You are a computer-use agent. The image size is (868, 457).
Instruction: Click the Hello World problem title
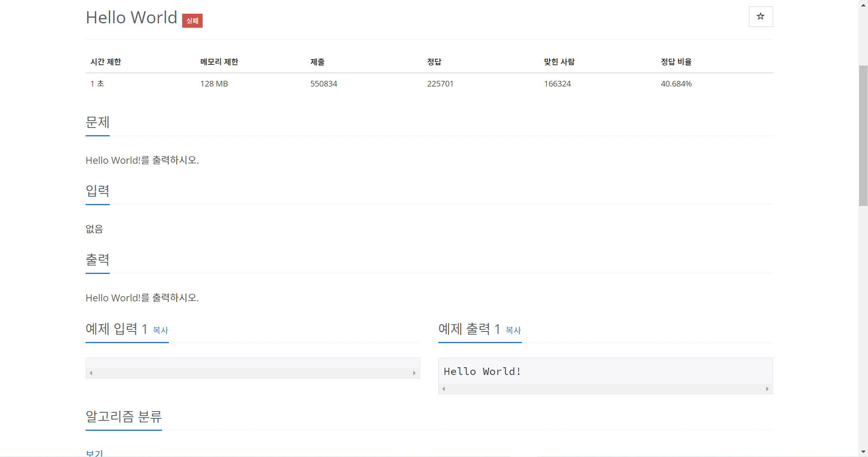(x=131, y=18)
